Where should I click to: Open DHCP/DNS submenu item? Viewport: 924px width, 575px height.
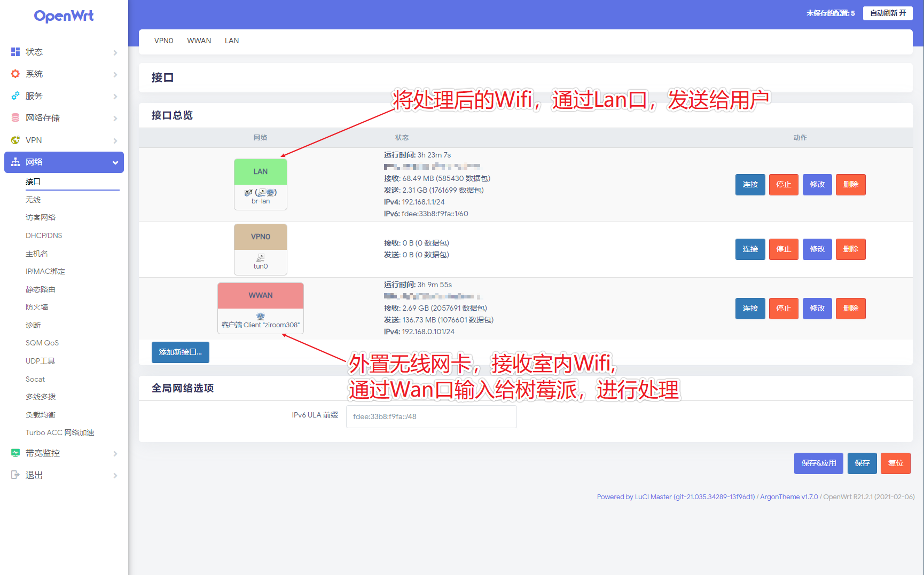[44, 235]
